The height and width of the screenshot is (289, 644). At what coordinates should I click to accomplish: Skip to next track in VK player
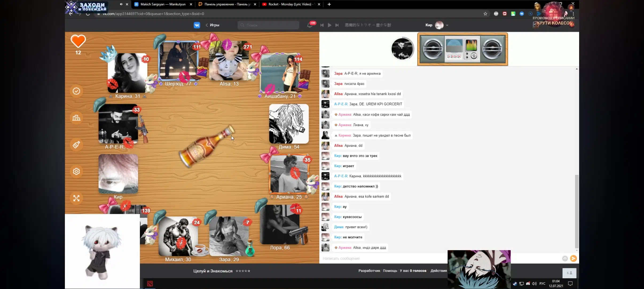click(x=337, y=25)
